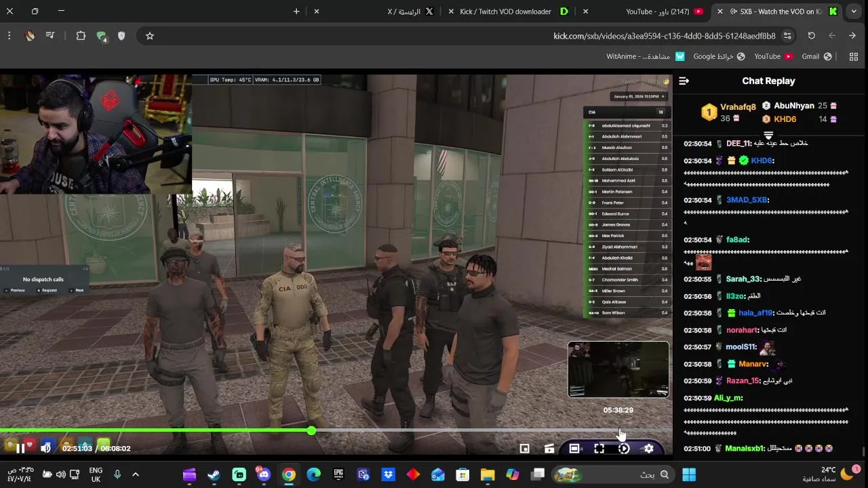The width and height of the screenshot is (868, 488).
Task: Open the profile avatar icon in toolbar
Action: [30, 36]
